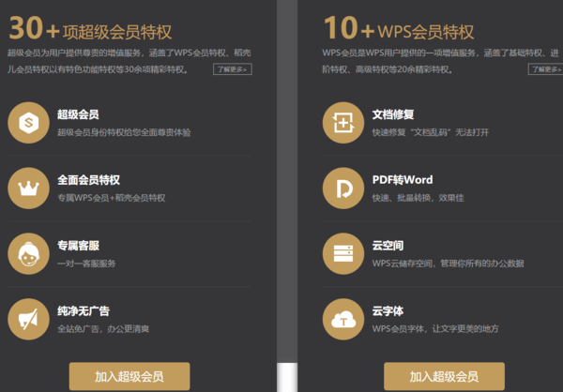The height and width of the screenshot is (392, 563).
Task: Click the 纯净无广告 title text
Action: (x=83, y=311)
